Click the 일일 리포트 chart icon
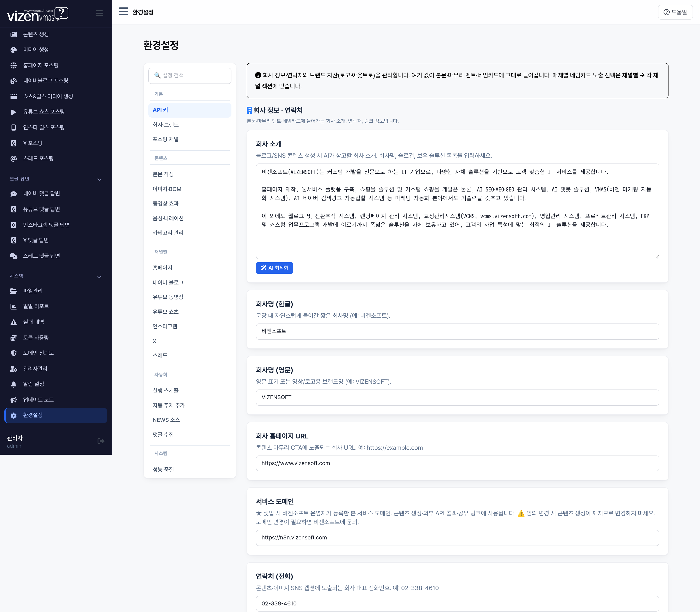Image resolution: width=700 pixels, height=612 pixels. coord(14,306)
